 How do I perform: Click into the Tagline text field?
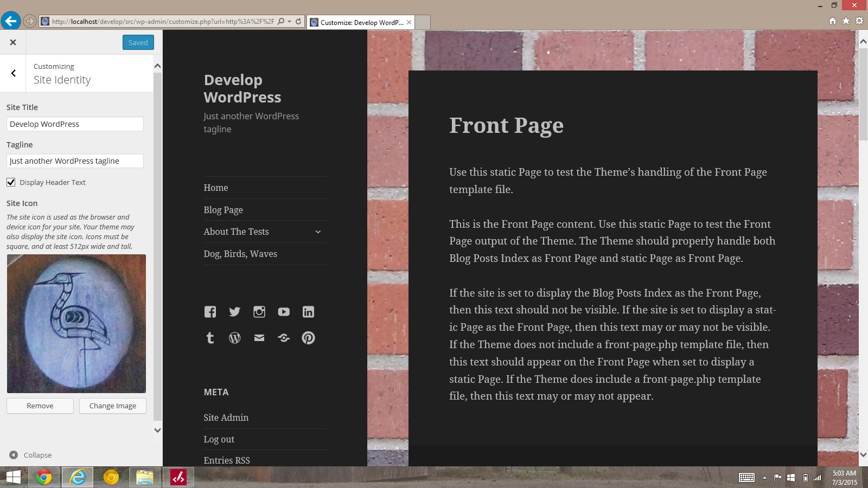[75, 161]
